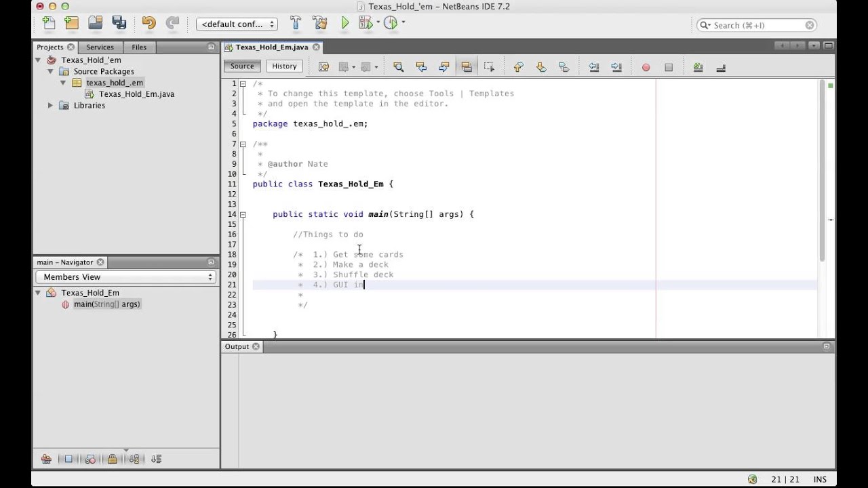Collapse the Source Packages node
This screenshot has height=488, width=868.
50,71
